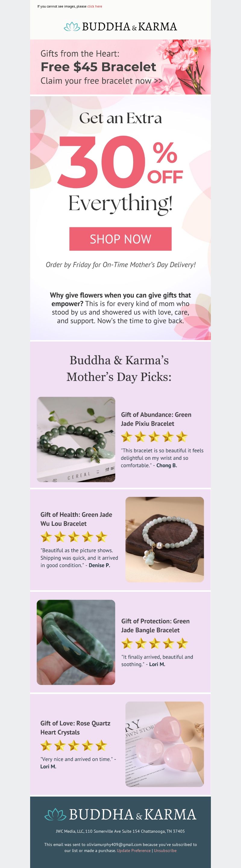Click the lotus icon in header logo
The image size is (241, 868).
point(72,27)
